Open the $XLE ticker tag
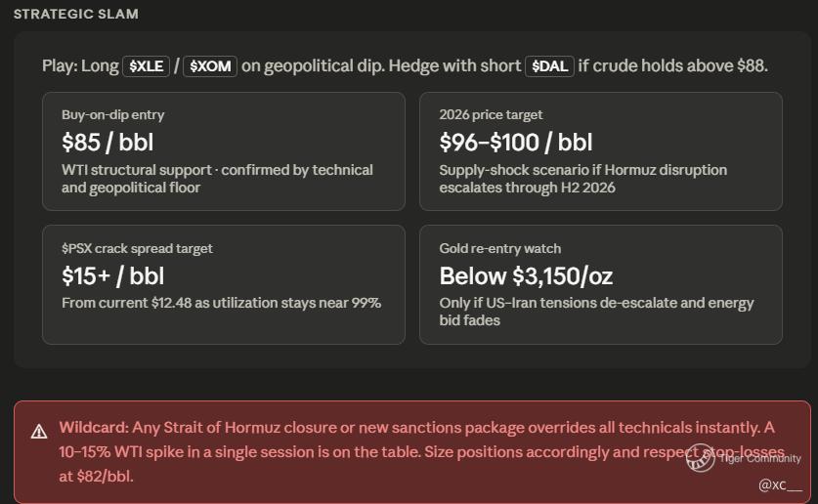The height and width of the screenshot is (504, 818). coord(147,66)
